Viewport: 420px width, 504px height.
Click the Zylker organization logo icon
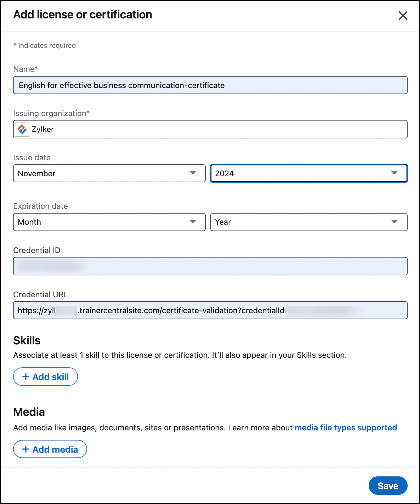click(22, 129)
